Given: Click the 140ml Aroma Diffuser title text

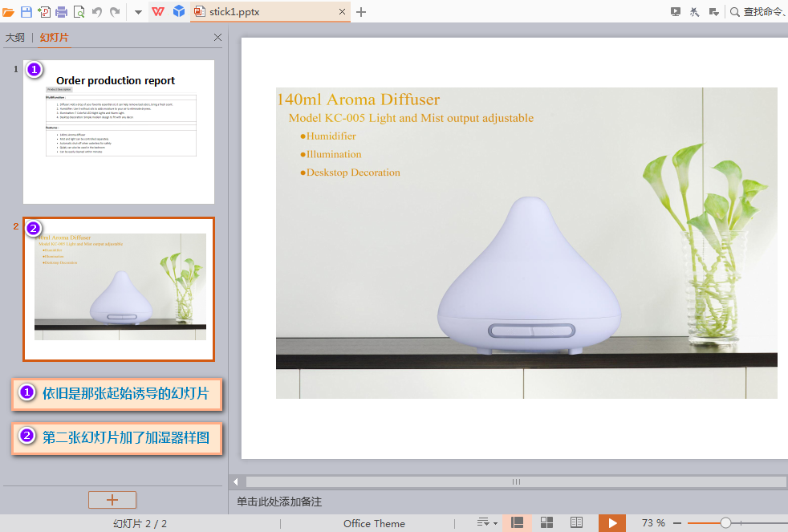Looking at the screenshot, I should click(359, 99).
